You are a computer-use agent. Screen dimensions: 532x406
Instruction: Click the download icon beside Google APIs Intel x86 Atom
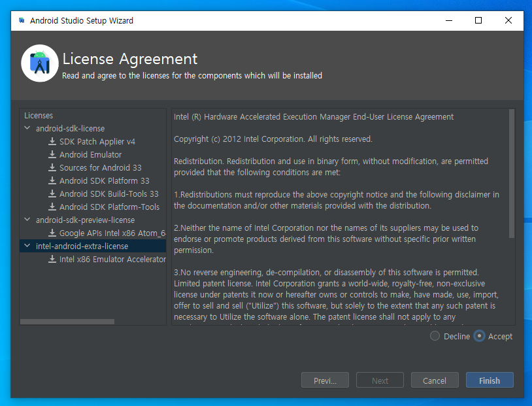52,233
